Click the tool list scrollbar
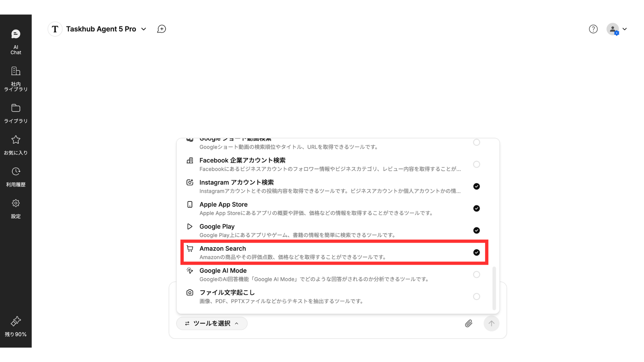644x362 pixels. point(494,288)
